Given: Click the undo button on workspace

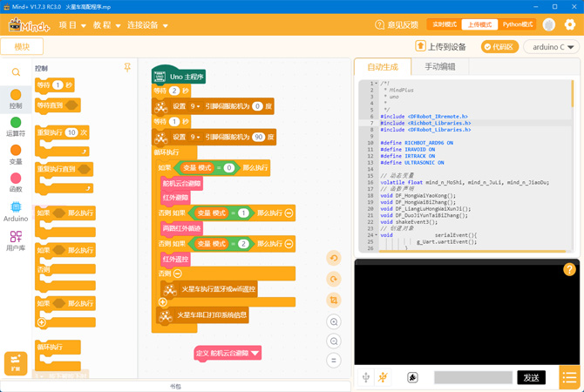Looking at the screenshot, I should click(334, 259).
